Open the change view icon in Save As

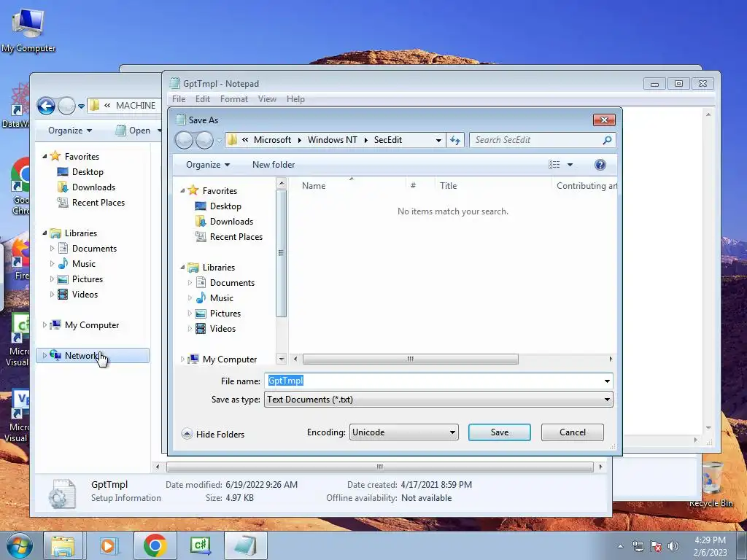[x=554, y=165]
